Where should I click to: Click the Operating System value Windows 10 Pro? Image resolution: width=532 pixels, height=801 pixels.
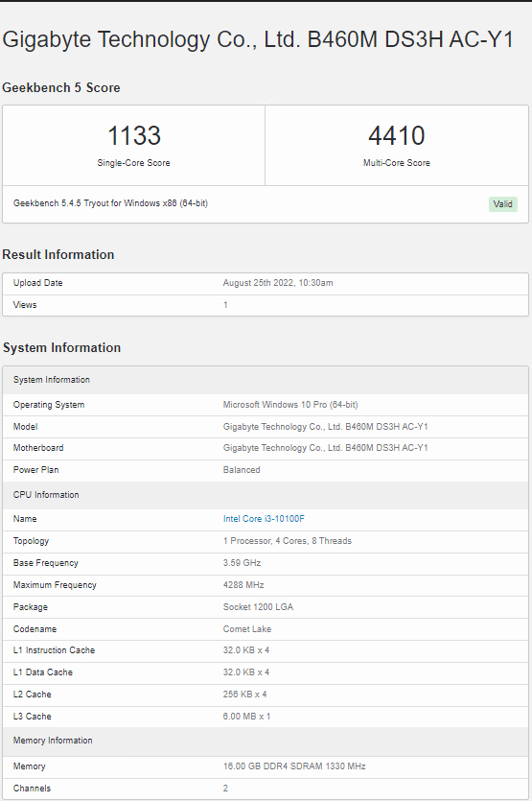pyautogui.click(x=290, y=405)
